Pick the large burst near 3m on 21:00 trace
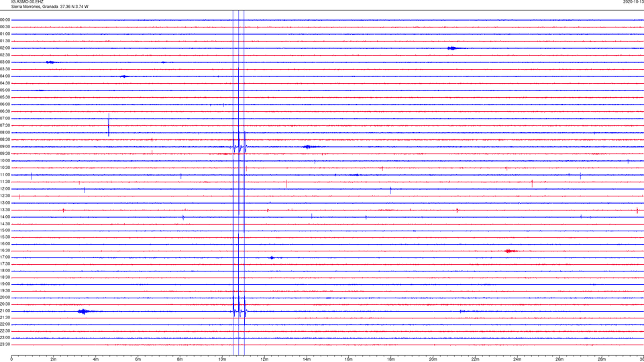 coord(85,312)
